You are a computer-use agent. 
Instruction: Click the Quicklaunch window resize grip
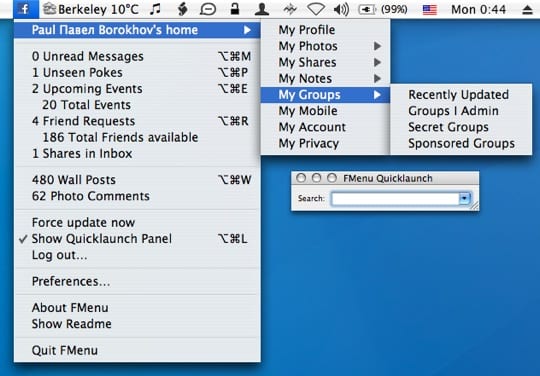click(x=474, y=206)
